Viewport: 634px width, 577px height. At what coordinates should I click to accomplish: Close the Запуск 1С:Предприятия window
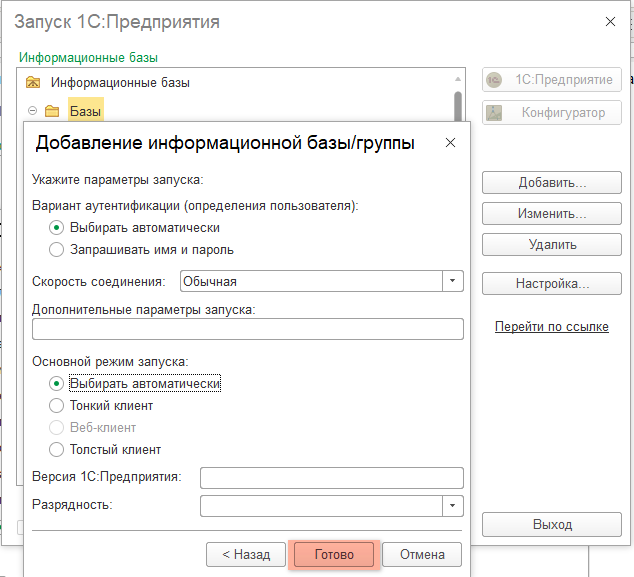(610, 21)
